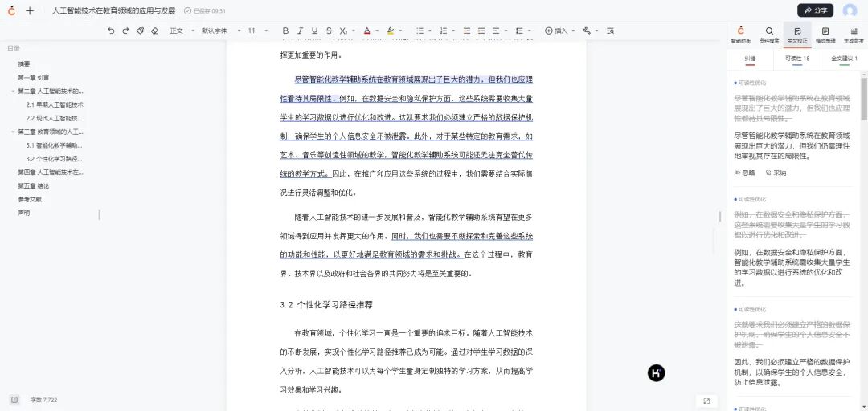Go to 2.2 现代人工智能技 outline entry

55,118
